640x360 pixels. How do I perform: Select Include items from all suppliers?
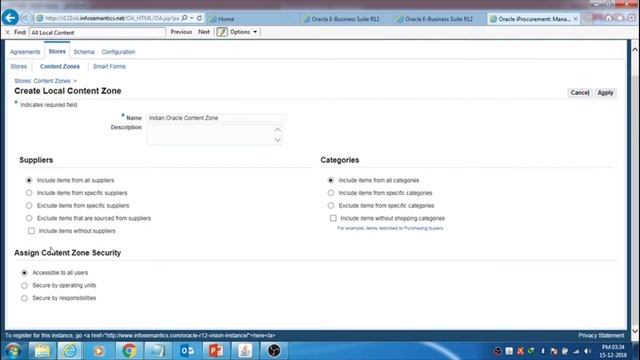29,180
